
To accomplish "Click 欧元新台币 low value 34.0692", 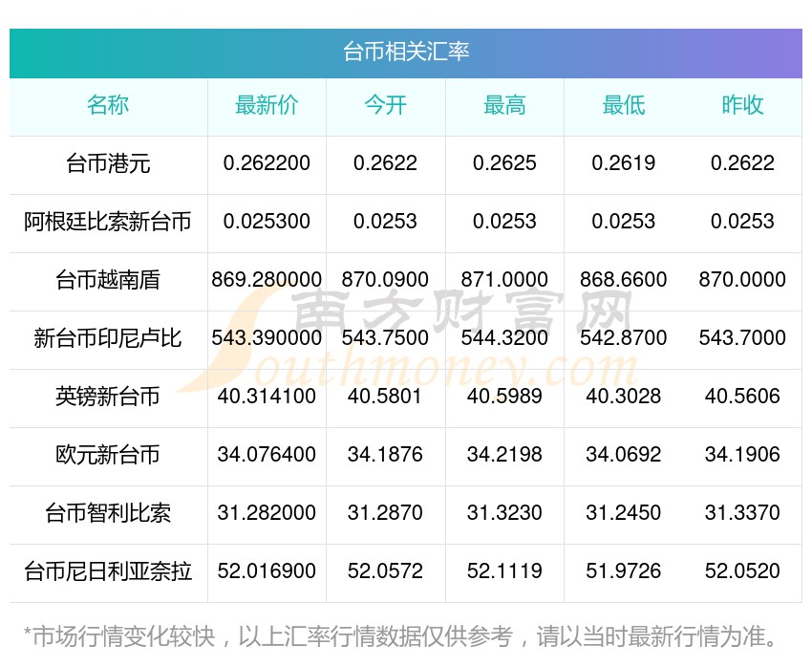I will click(624, 455).
